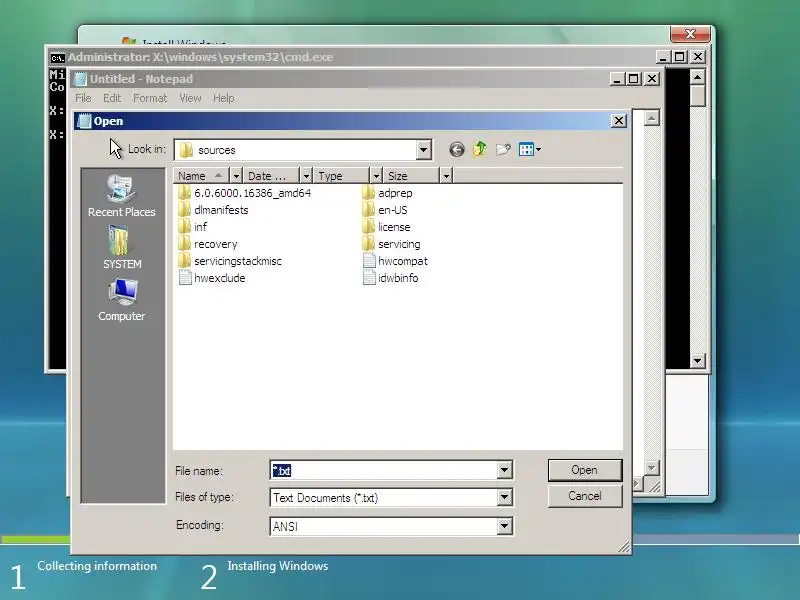Image resolution: width=800 pixels, height=600 pixels.
Task: Open the View menu icon in dialog toolbar
Action: pyautogui.click(x=530, y=149)
